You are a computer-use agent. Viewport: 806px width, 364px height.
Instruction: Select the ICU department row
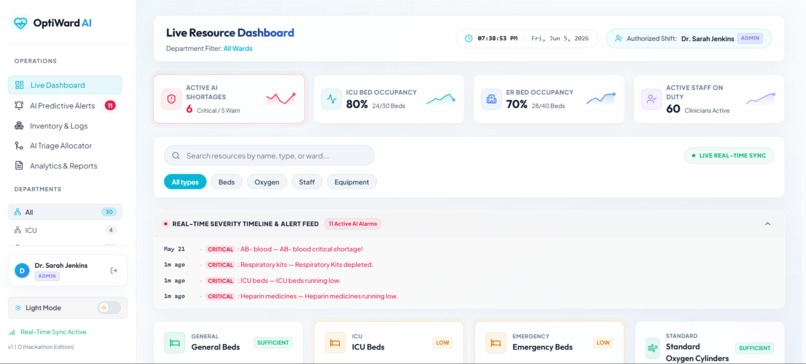[x=65, y=230]
